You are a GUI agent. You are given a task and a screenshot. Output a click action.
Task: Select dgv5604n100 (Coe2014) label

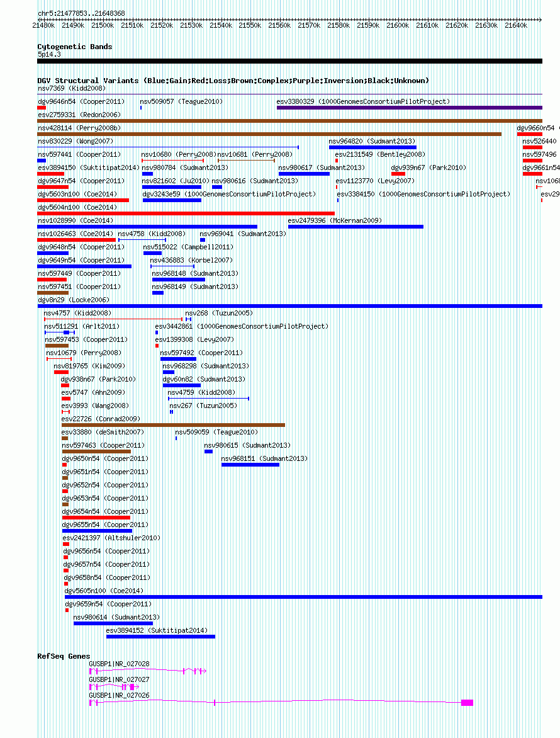(77, 207)
